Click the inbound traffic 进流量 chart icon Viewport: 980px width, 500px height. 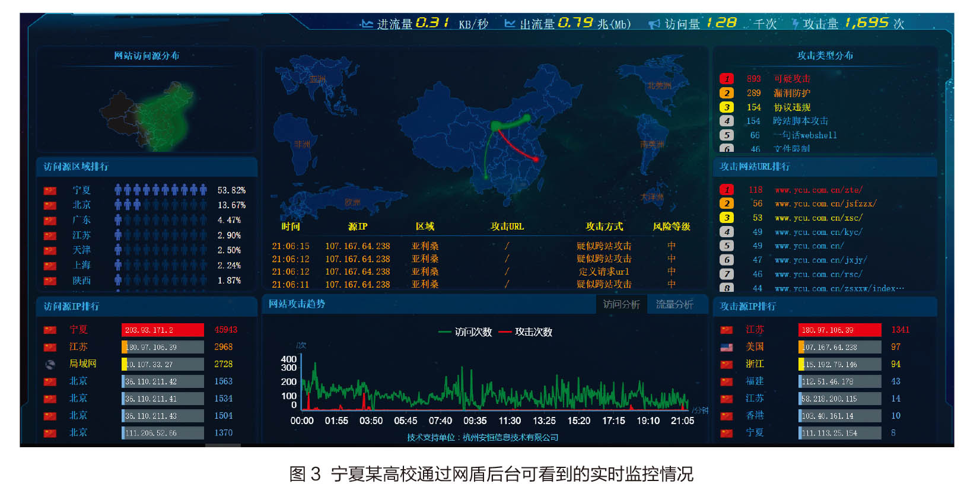pos(367,24)
